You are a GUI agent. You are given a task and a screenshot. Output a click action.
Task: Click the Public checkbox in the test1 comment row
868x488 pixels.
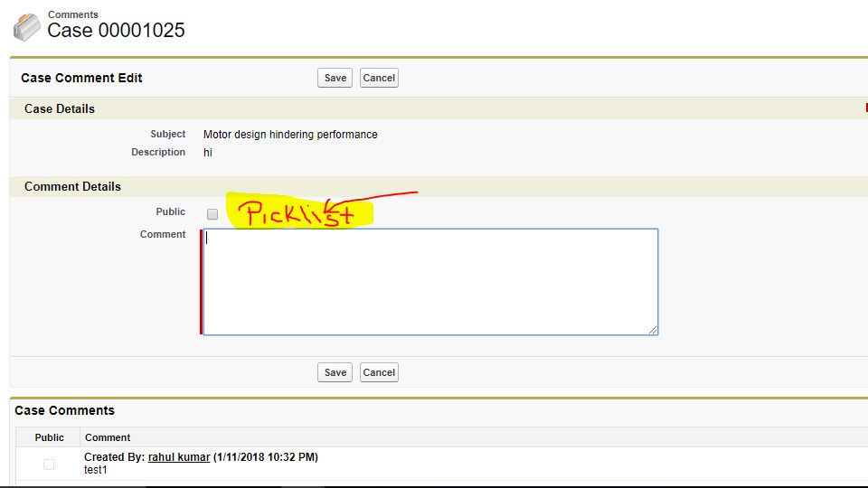(49, 464)
